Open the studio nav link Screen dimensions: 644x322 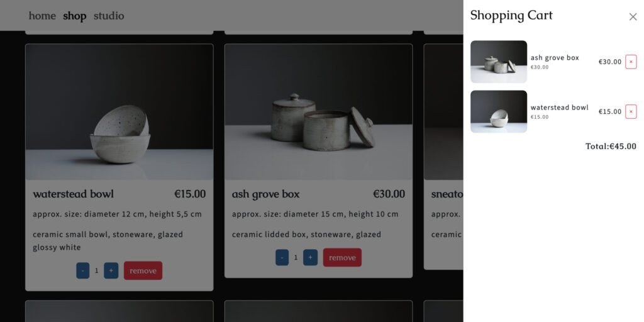tap(109, 16)
